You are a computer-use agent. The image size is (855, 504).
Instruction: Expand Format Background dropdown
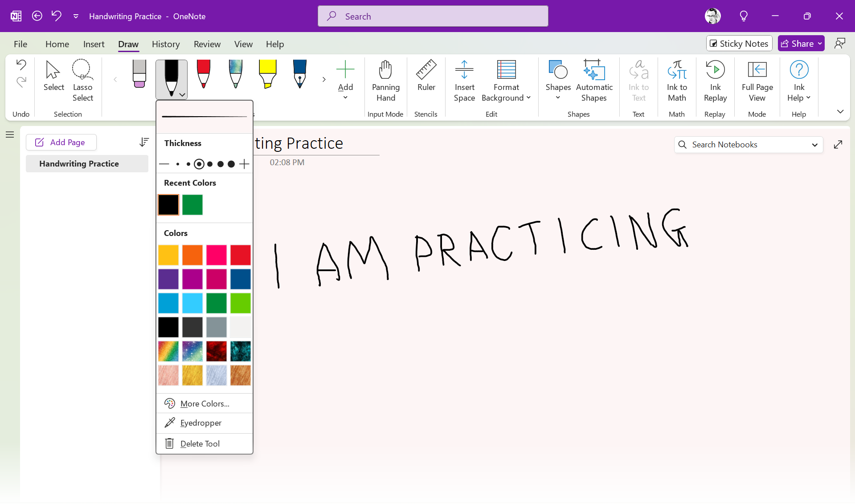tap(529, 98)
